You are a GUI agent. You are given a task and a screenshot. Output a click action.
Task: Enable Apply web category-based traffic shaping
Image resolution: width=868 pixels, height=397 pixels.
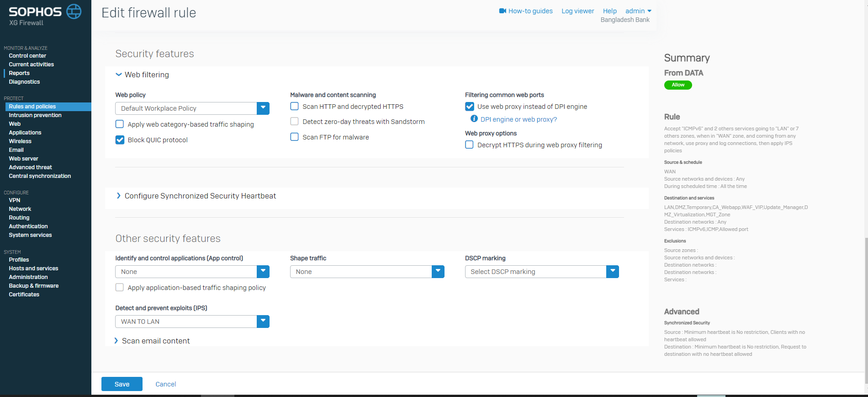tap(120, 124)
